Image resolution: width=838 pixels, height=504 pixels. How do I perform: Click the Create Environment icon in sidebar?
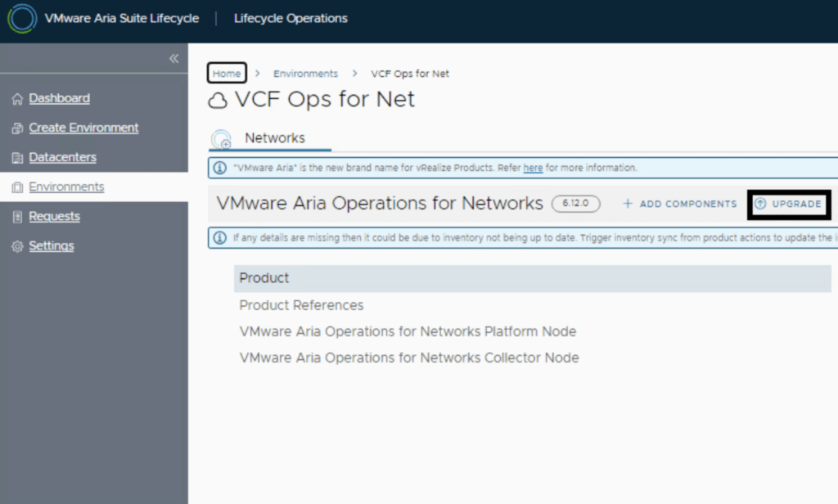click(x=17, y=128)
